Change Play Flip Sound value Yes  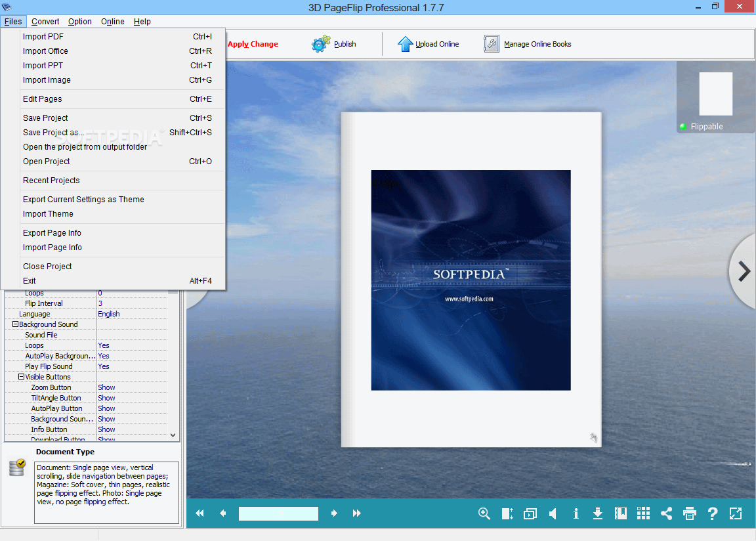click(104, 366)
